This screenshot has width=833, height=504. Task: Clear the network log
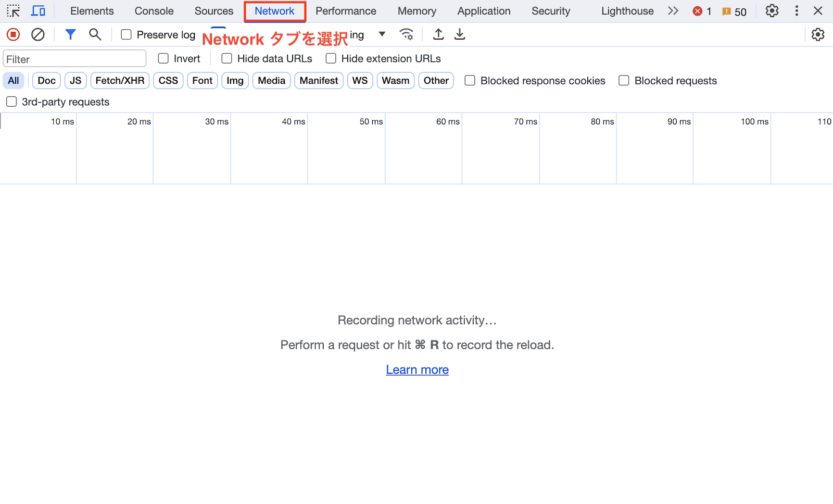(x=37, y=34)
